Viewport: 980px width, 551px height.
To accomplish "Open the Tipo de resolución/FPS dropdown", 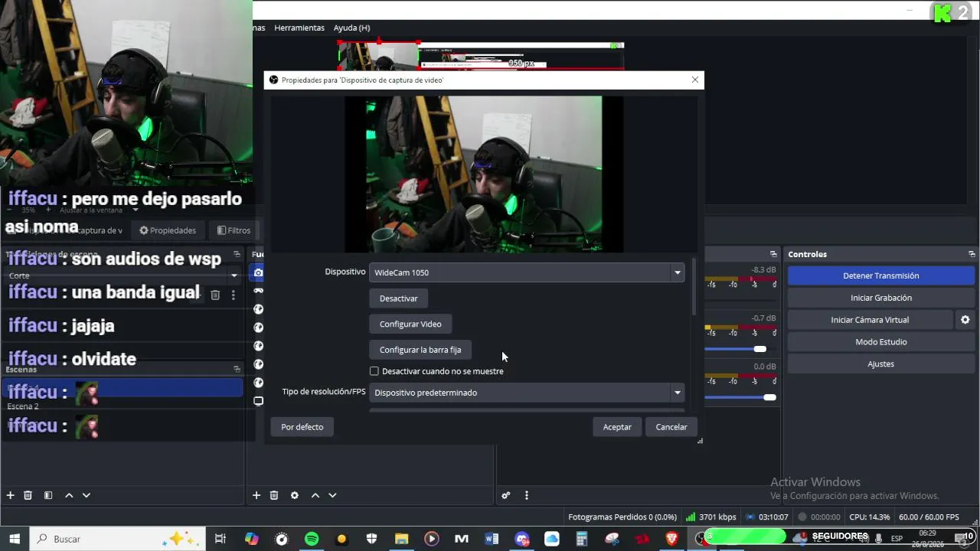I will [x=527, y=393].
